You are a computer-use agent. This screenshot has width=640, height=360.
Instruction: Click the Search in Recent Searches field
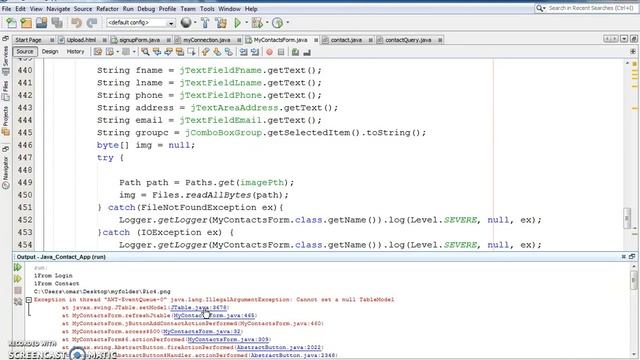[586, 8]
